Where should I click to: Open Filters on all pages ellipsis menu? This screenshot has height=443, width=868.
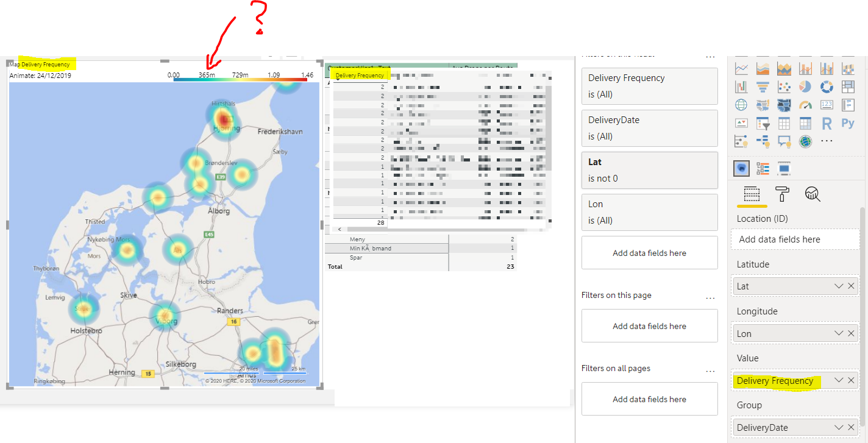pos(710,370)
